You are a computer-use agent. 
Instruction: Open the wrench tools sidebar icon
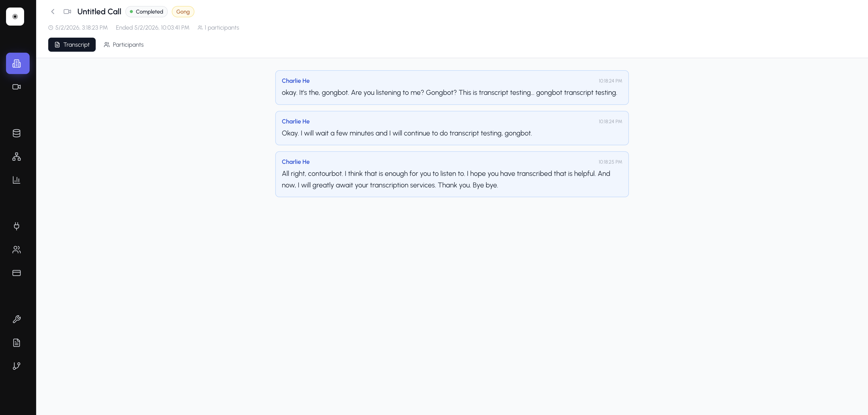point(17,319)
